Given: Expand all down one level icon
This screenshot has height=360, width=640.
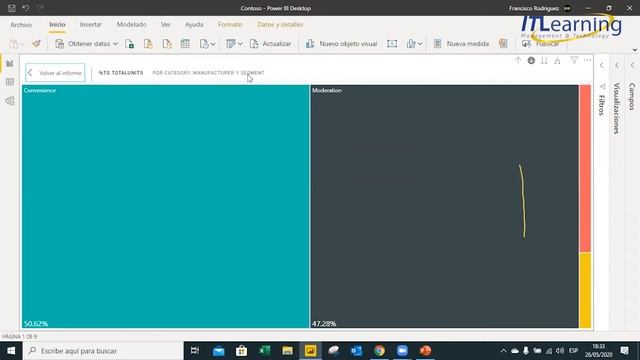Looking at the screenshot, I should coord(557,60).
